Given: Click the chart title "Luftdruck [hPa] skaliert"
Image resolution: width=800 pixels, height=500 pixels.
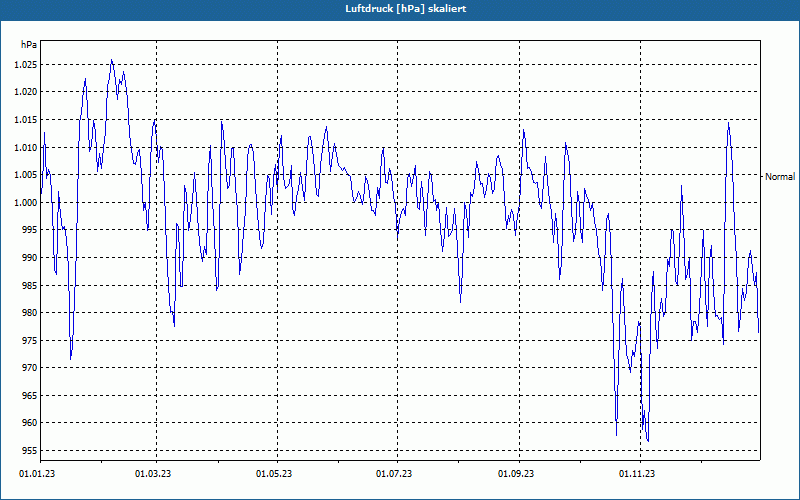Looking at the screenshot, I should [x=406, y=9].
